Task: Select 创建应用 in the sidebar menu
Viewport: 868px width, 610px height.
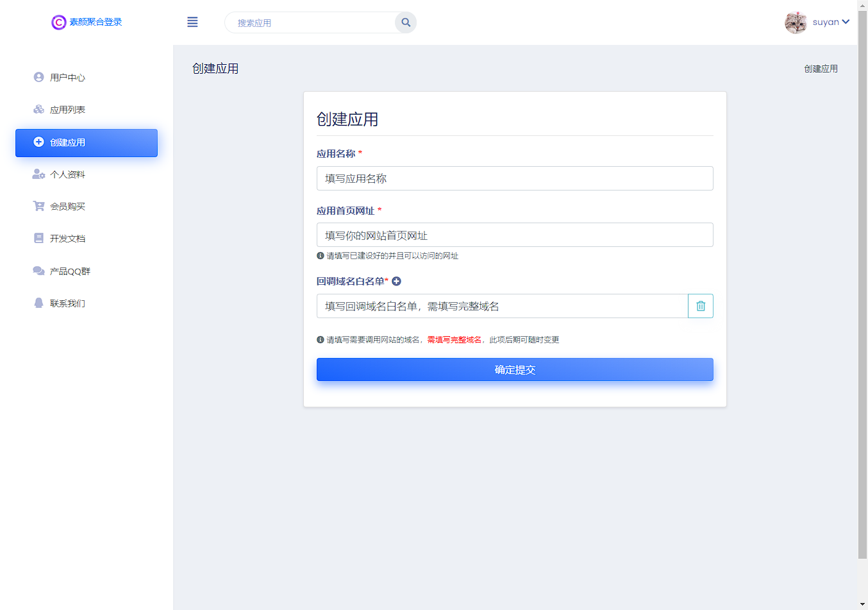Action: [86, 142]
